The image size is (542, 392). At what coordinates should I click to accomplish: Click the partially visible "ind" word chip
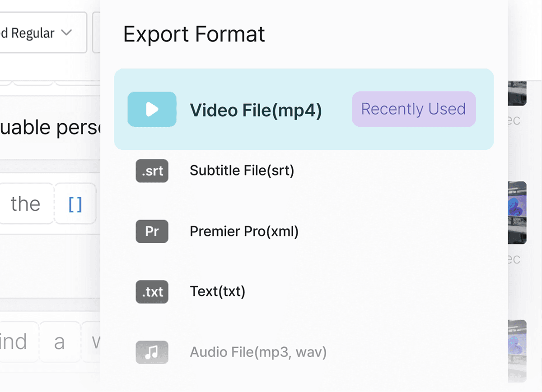tap(16, 342)
